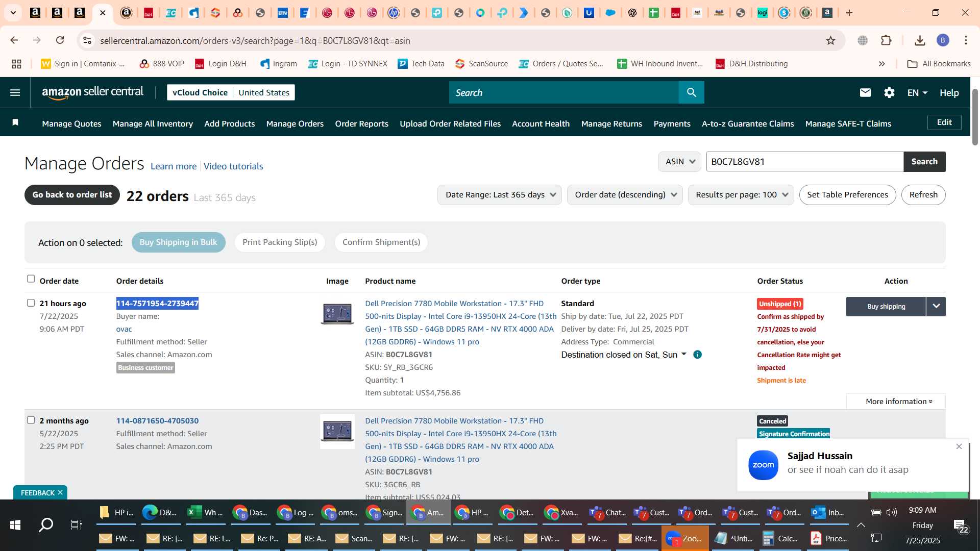Open a new browser tab with plus
Screen dimensions: 980x551
tap(849, 13)
